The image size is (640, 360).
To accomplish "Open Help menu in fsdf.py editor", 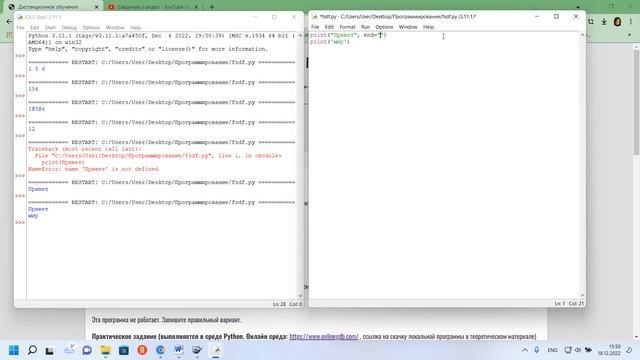I will 428,27.
